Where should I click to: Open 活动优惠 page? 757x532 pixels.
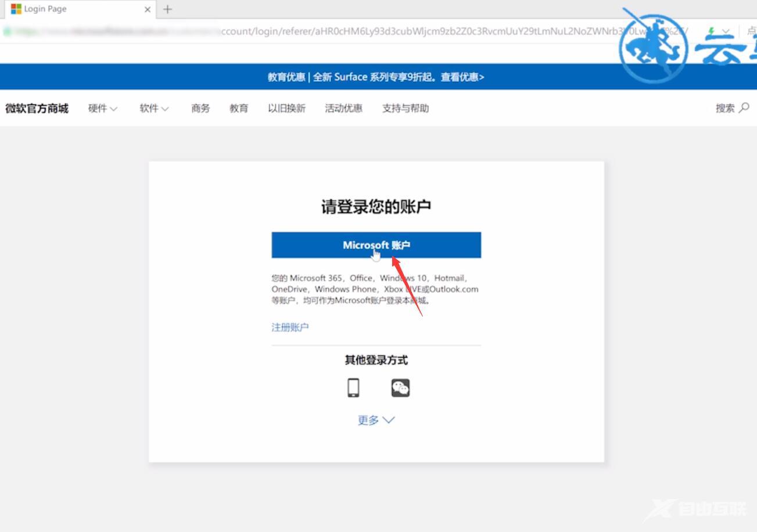(x=343, y=108)
